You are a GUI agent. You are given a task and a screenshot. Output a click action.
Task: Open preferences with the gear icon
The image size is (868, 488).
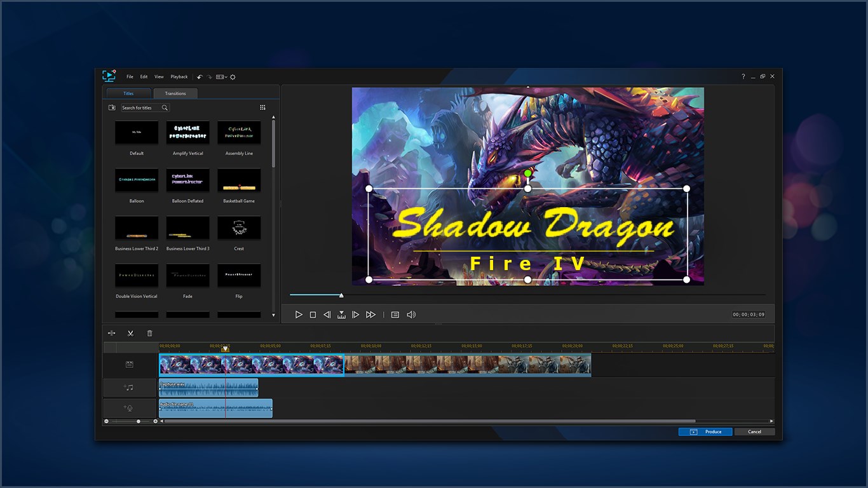[x=233, y=77]
